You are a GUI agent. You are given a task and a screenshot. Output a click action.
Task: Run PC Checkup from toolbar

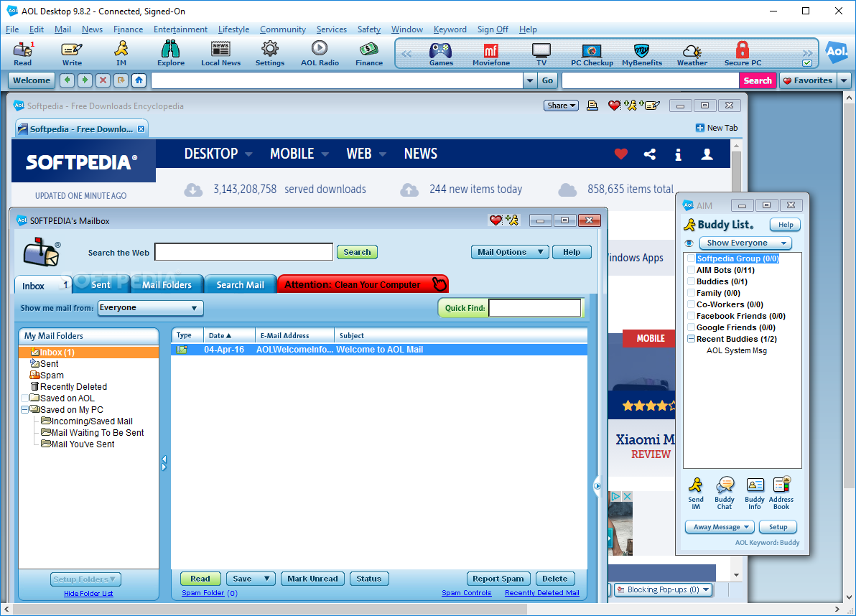tap(592, 53)
